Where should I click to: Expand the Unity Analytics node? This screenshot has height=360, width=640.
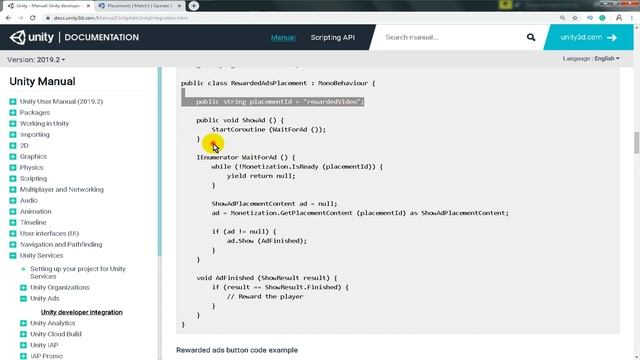click(x=23, y=323)
